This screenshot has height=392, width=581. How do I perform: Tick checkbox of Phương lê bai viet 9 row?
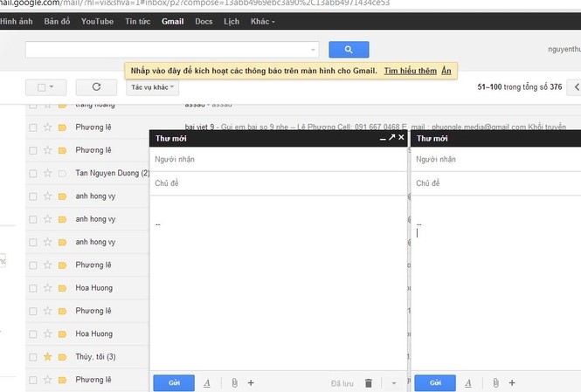click(33, 127)
